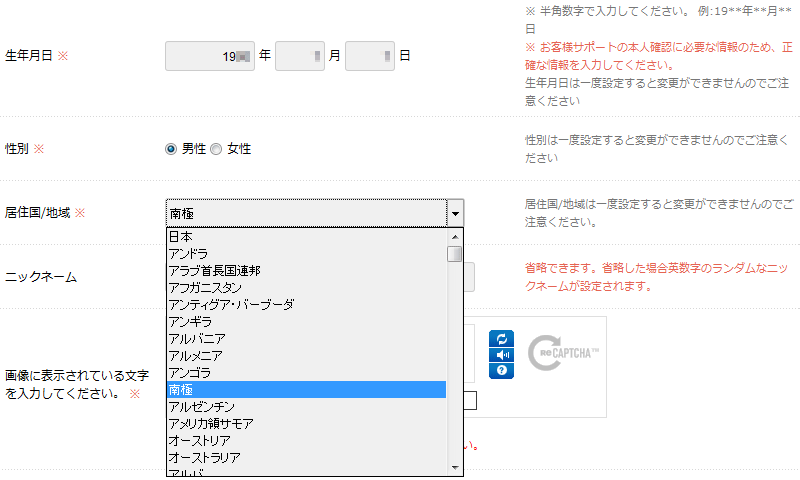800x480 pixels.
Task: Click the reCAPTCHA audio challenge icon
Action: click(500, 354)
